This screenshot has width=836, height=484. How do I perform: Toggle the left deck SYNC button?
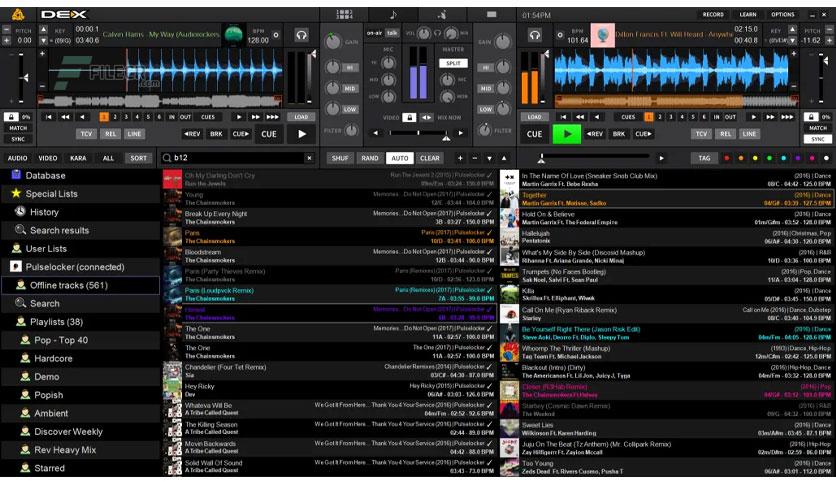coord(18,139)
